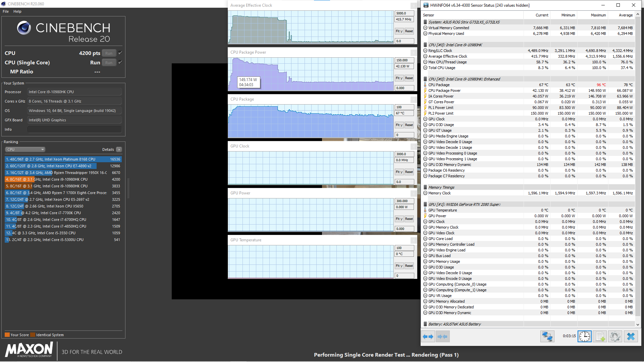This screenshot has height=362, width=644.
Task: Click the Current column header
Action: [x=537, y=15]
